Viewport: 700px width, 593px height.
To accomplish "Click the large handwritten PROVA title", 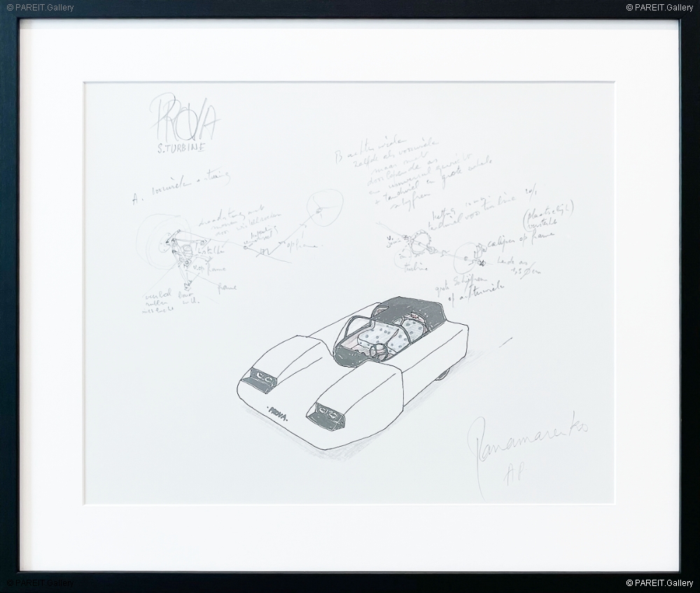I will 183,121.
